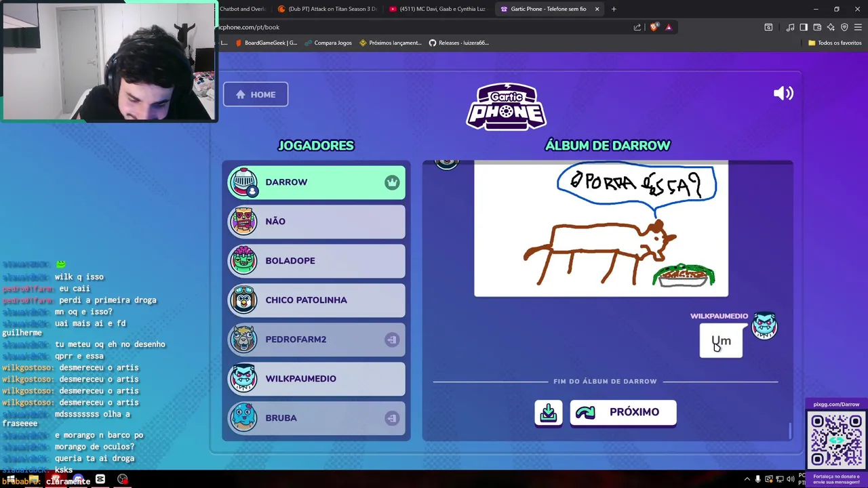Click the toolbar icon left of music note

[x=768, y=27]
